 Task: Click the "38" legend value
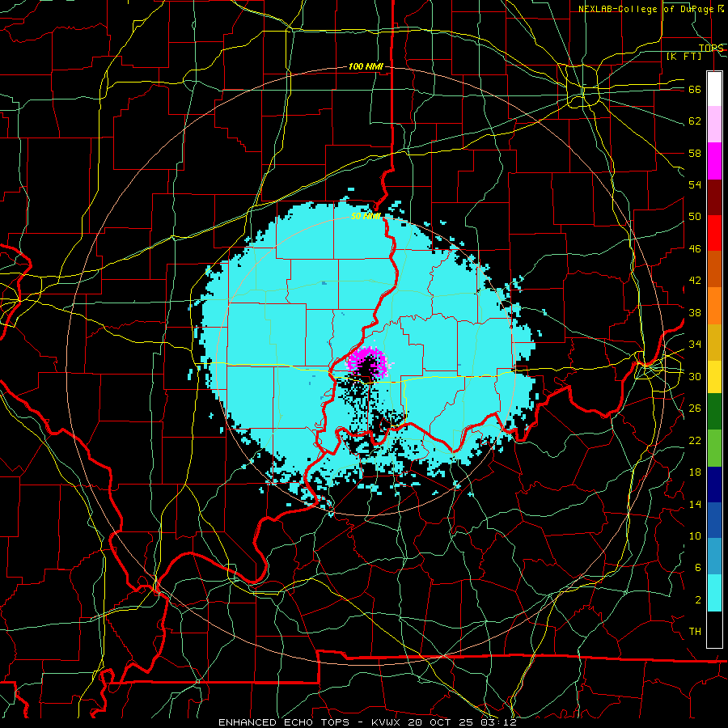click(695, 312)
